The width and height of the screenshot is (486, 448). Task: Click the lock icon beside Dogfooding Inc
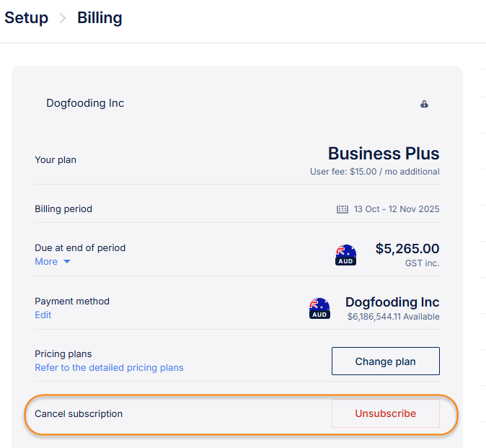point(424,104)
